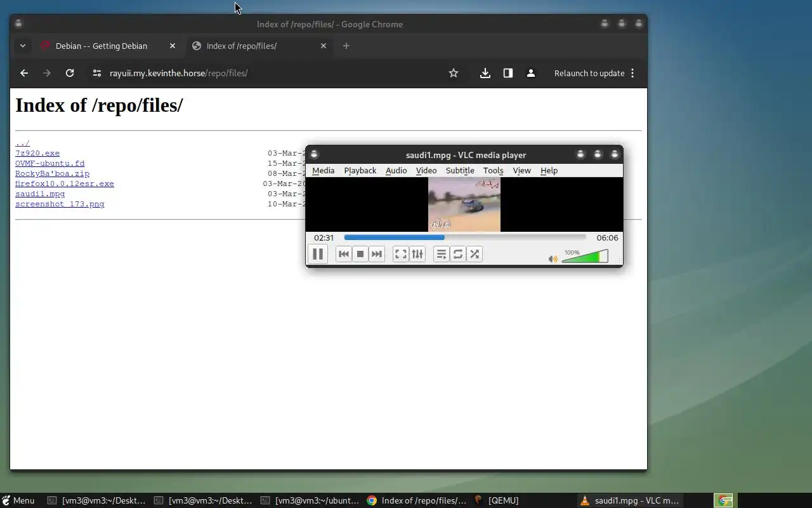The width and height of the screenshot is (812, 508).
Task: Open firefox10.0.12esr.exe link
Action: [65, 184]
